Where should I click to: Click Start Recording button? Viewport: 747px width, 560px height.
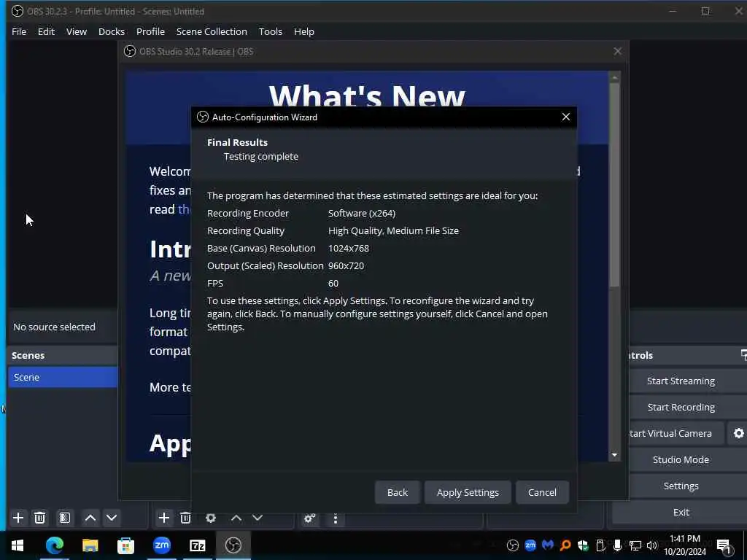681,407
